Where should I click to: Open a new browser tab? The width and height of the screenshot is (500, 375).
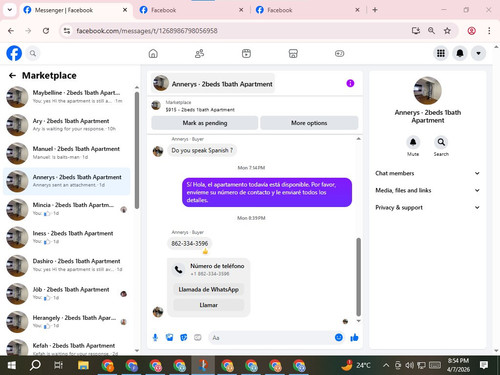[375, 10]
